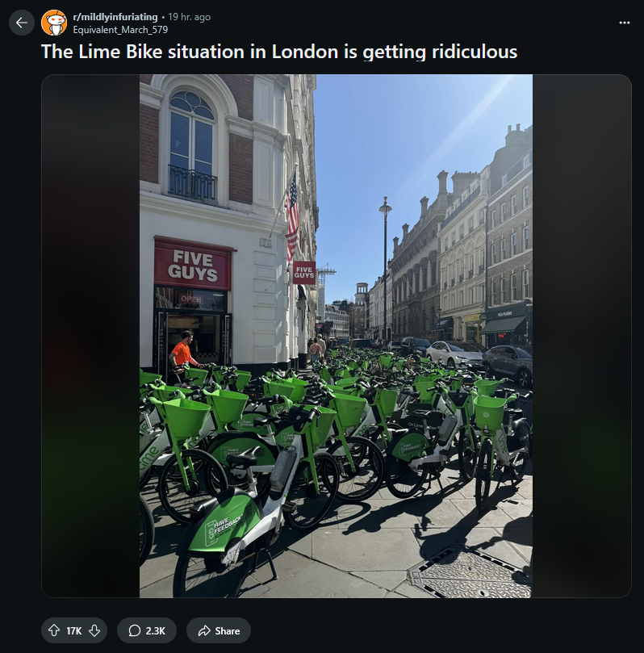Click the man in the orange shirt in photo
Screen dimensions: 644x653
click(x=183, y=352)
